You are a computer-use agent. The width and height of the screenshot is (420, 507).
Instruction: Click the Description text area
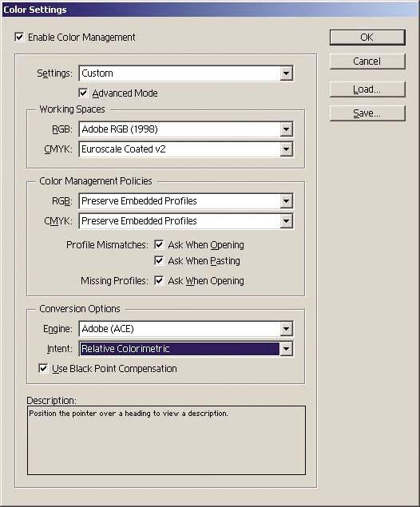[x=166, y=441]
